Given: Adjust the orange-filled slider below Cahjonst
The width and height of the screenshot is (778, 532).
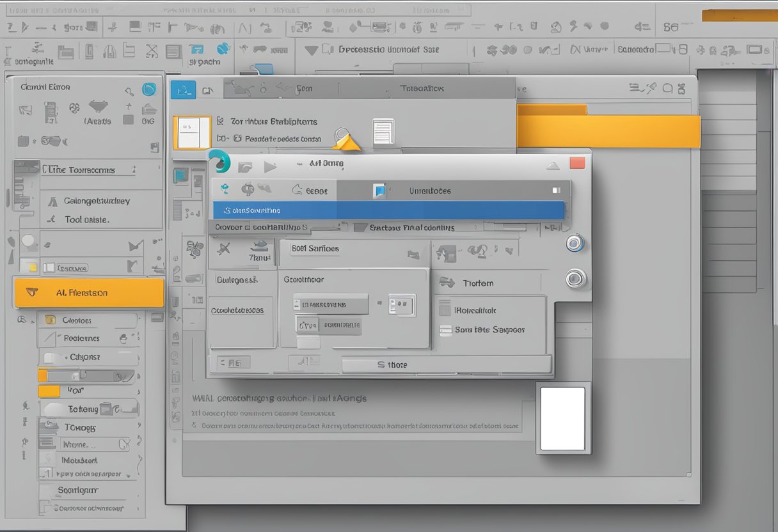Looking at the screenshot, I should [x=86, y=375].
